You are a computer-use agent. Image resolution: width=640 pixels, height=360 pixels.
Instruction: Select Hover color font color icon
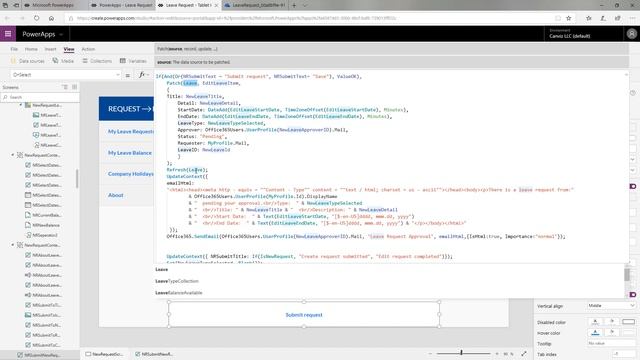595,333
